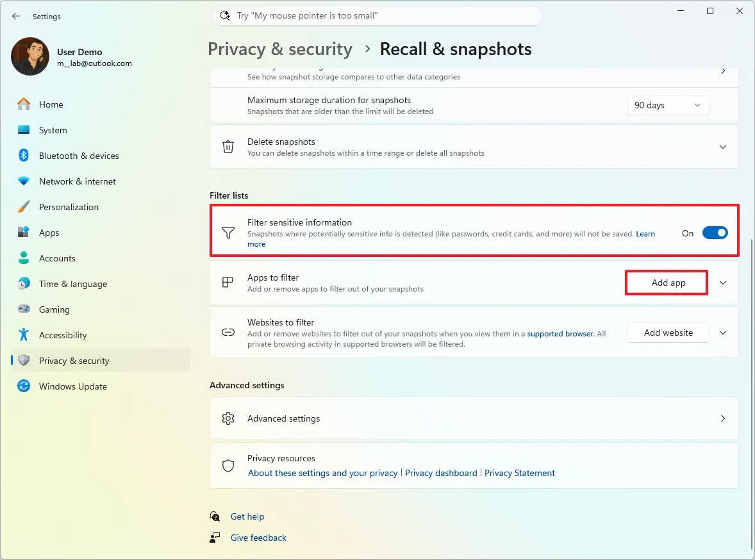
Task: Expand the Delete snapshots section chevron
Action: tap(723, 147)
